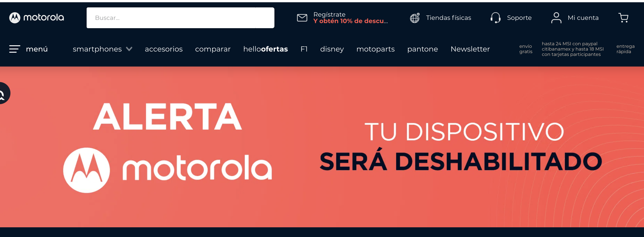The width and height of the screenshot is (644, 237).
Task: Click the globe stores icon
Action: [415, 18]
